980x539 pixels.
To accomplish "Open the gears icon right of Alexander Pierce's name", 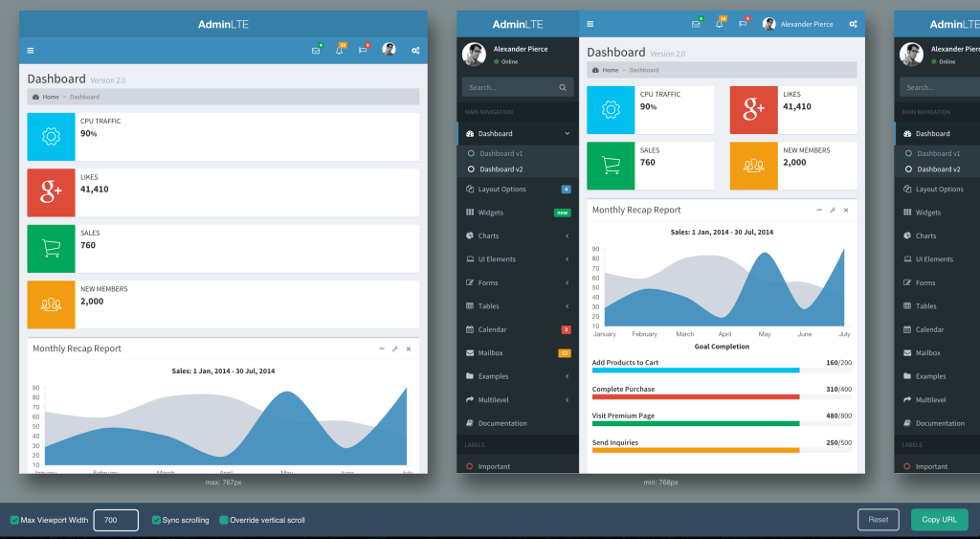I will [852, 24].
